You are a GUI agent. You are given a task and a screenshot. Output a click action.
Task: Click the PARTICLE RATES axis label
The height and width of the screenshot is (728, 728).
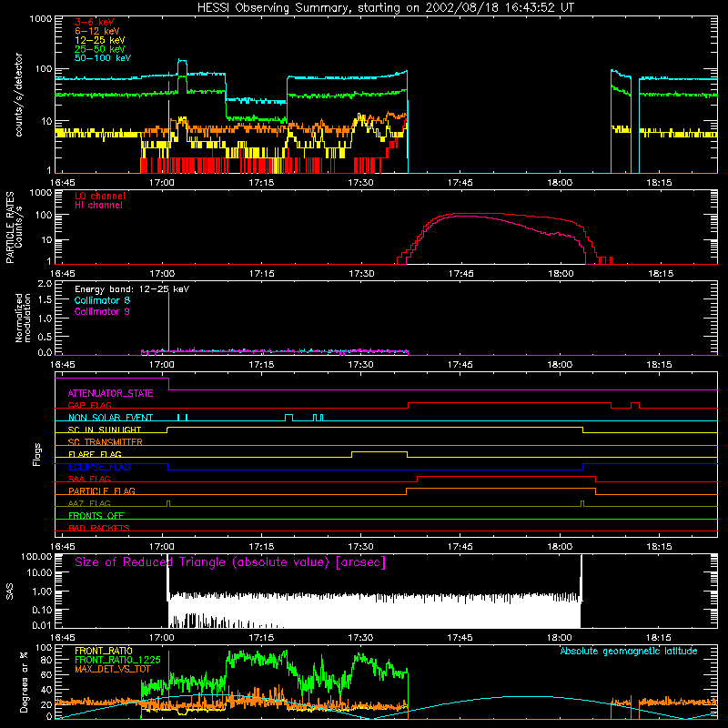tap(10, 227)
